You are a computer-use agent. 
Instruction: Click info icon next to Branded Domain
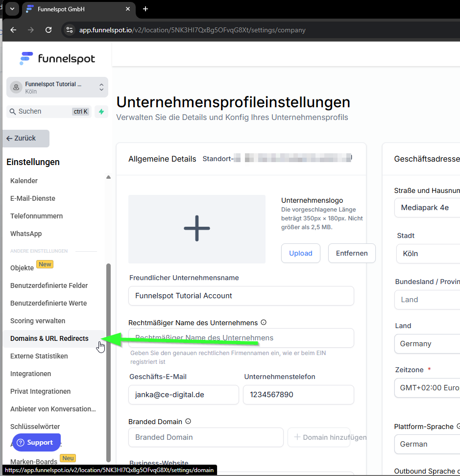point(188,421)
